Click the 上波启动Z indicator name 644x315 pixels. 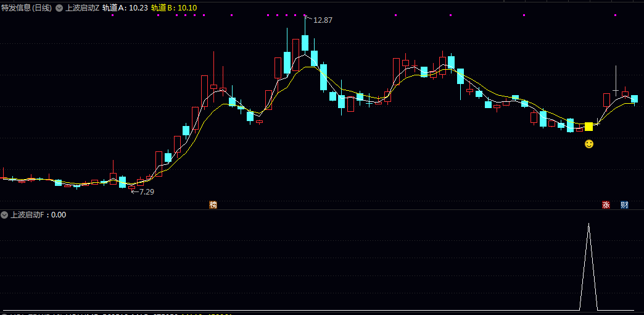(x=82, y=8)
